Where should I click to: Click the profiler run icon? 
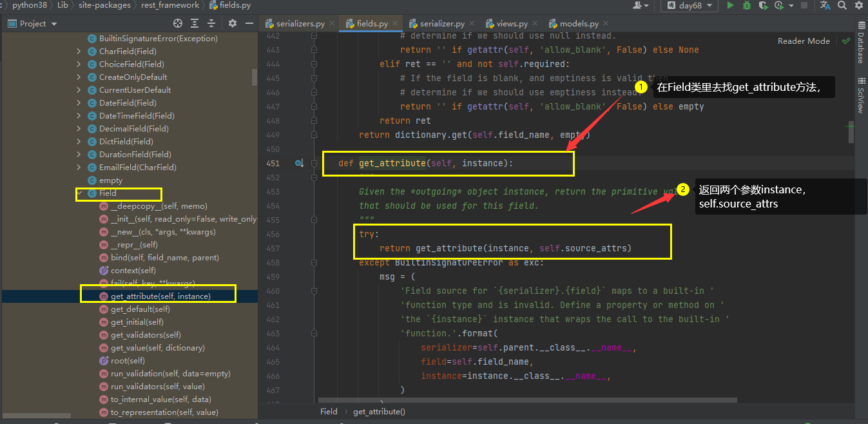pos(779,5)
